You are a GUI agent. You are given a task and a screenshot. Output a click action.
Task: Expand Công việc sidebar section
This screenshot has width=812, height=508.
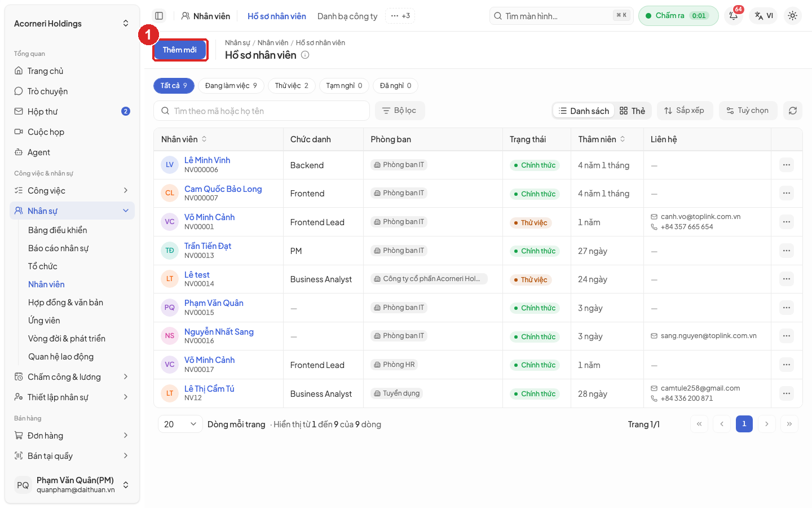coord(72,191)
